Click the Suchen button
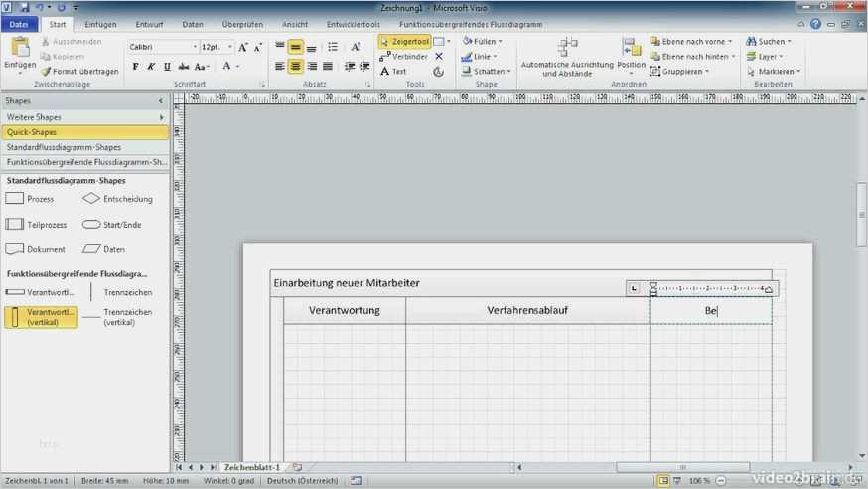Screen dimensions: 868x489 pos(769,42)
